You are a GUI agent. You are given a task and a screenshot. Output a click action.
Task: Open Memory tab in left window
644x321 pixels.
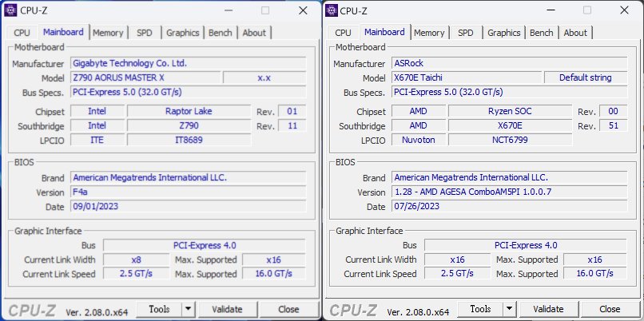[x=108, y=33]
